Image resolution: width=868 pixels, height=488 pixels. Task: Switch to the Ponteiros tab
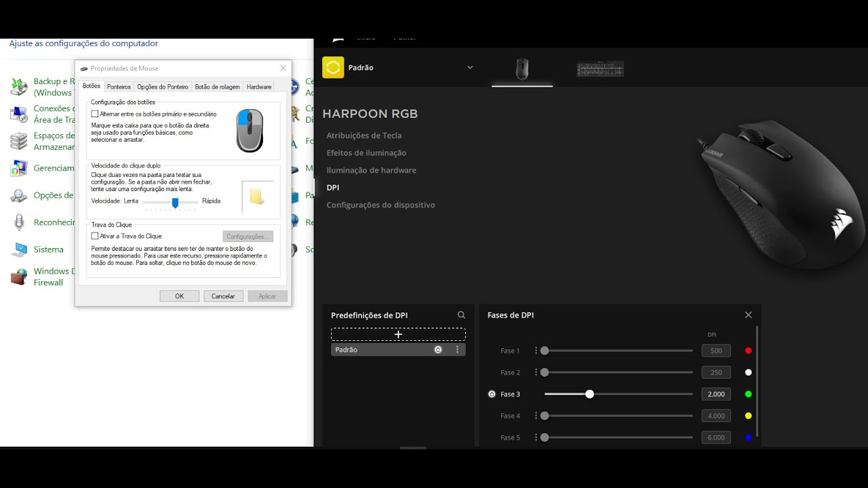tap(119, 87)
